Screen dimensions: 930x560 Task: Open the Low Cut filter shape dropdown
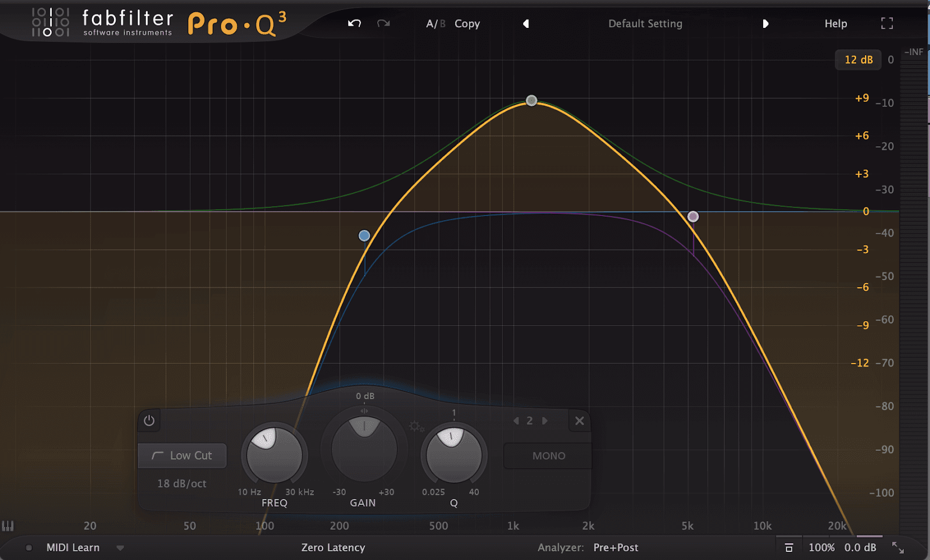(x=182, y=455)
